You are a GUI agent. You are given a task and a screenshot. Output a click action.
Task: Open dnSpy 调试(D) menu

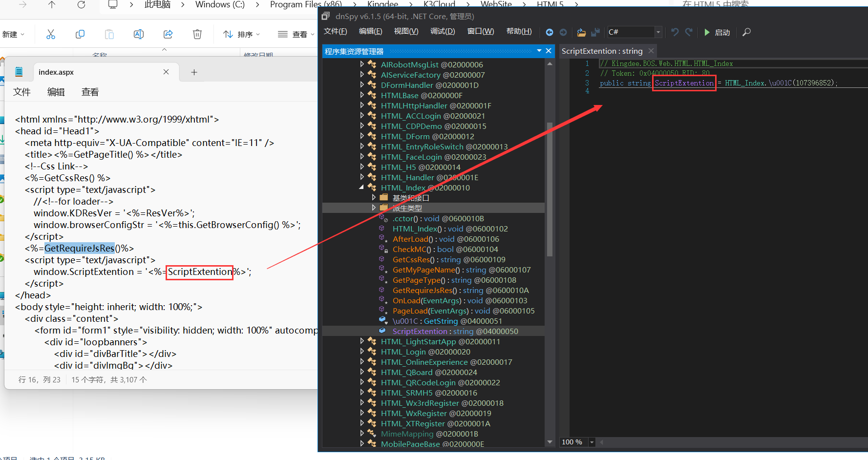pyautogui.click(x=443, y=32)
